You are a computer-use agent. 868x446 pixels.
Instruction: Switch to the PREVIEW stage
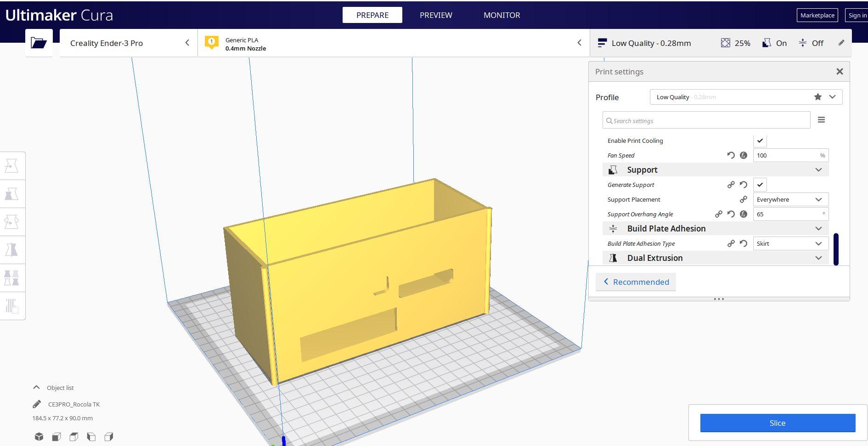click(x=436, y=15)
